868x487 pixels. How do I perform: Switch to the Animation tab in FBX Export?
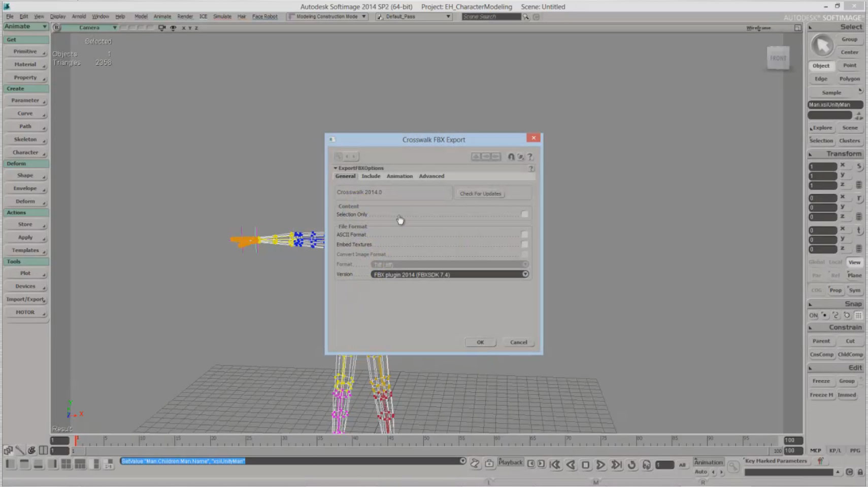coord(399,176)
